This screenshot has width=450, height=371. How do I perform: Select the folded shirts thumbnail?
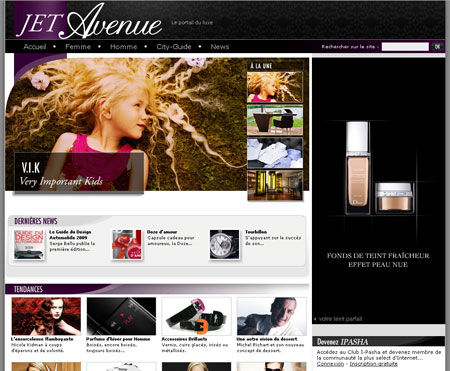(275, 153)
